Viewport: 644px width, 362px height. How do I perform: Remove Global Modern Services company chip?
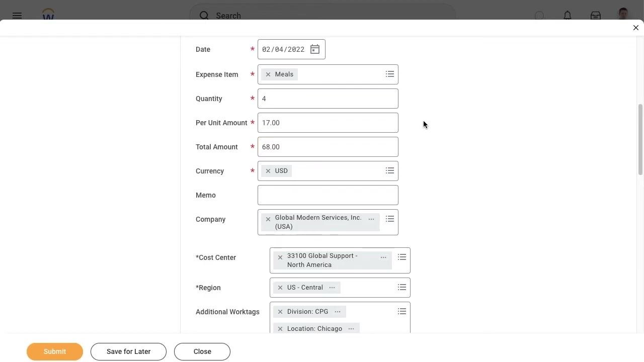tap(268, 219)
